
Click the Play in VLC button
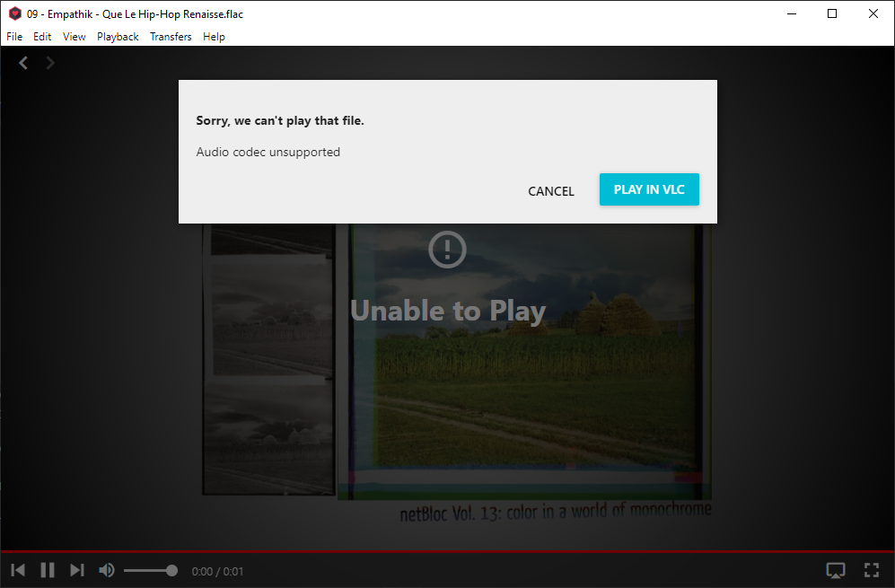[x=649, y=189]
